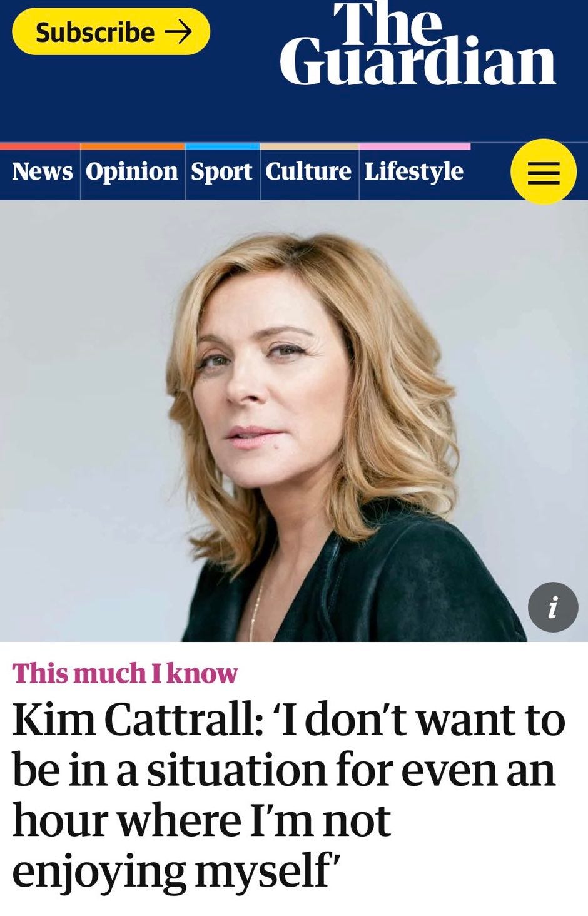Click the word 'Guardian' in the masthead
This screenshot has height=916, width=588.
418,62
